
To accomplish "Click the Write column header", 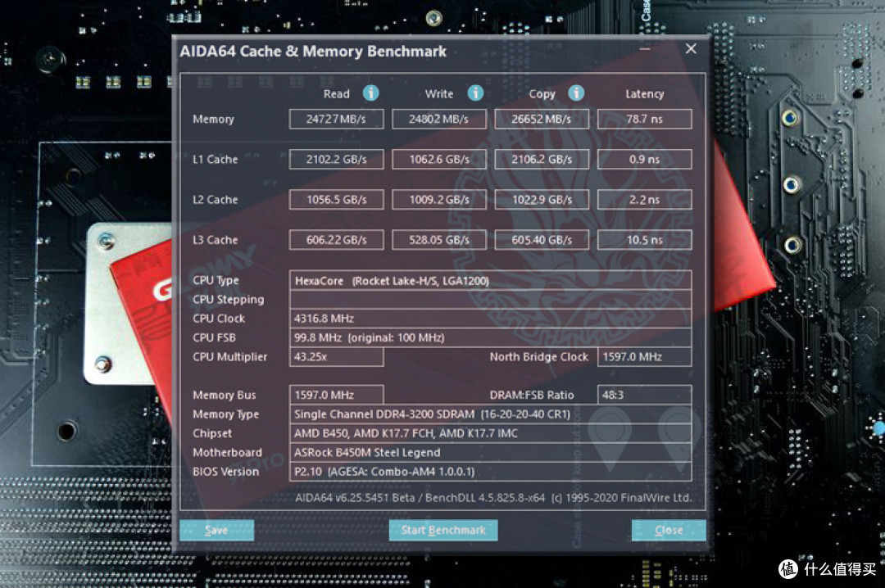I will (439, 94).
